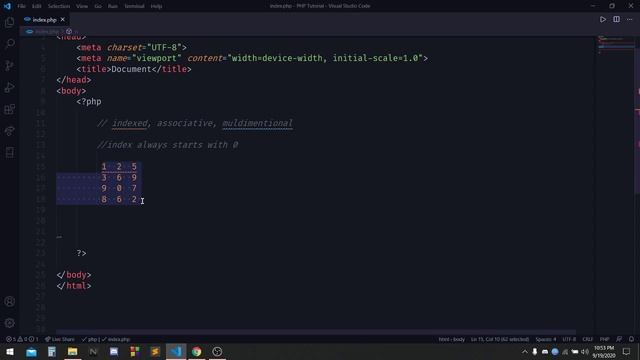Click the word 'muldimentional' in the comment
This screenshot has width=640, height=360.
tap(258, 123)
